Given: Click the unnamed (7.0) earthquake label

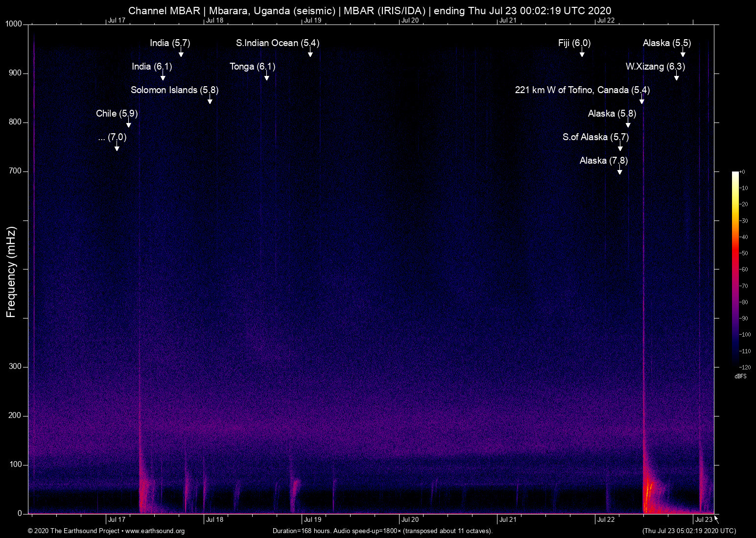Looking at the screenshot, I should [112, 137].
